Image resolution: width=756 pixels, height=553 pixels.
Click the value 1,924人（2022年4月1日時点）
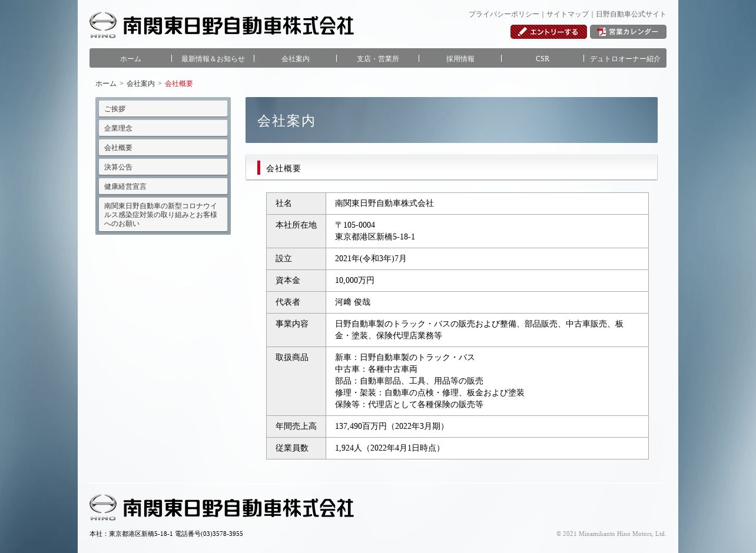point(390,448)
